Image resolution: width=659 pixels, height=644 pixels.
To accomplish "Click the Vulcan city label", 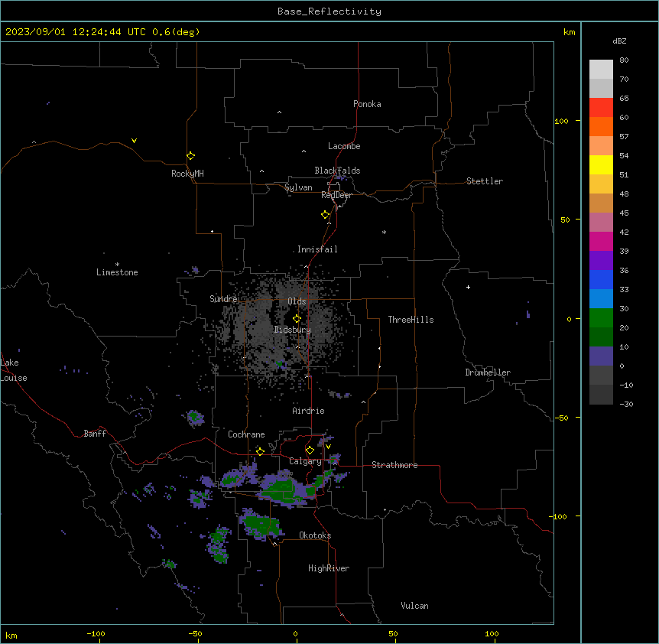I will [414, 606].
